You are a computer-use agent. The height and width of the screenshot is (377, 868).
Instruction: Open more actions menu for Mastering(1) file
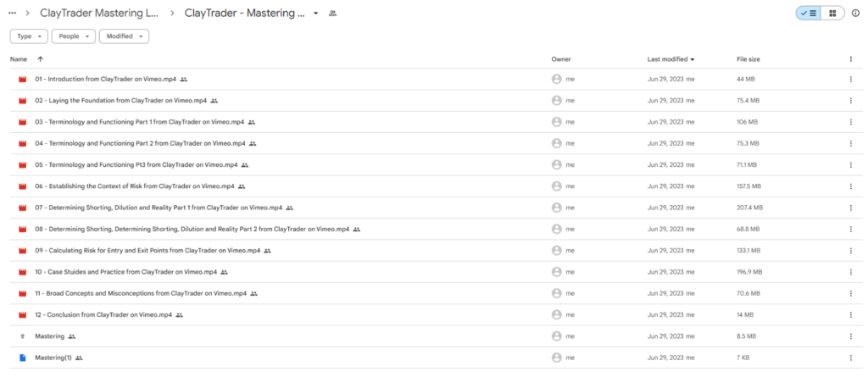(850, 358)
